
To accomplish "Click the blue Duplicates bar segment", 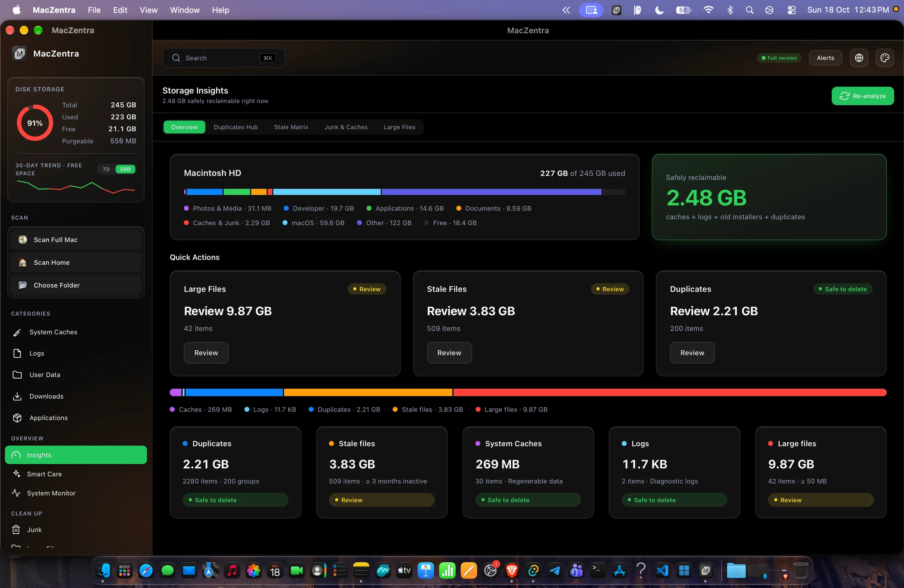I will (x=234, y=392).
